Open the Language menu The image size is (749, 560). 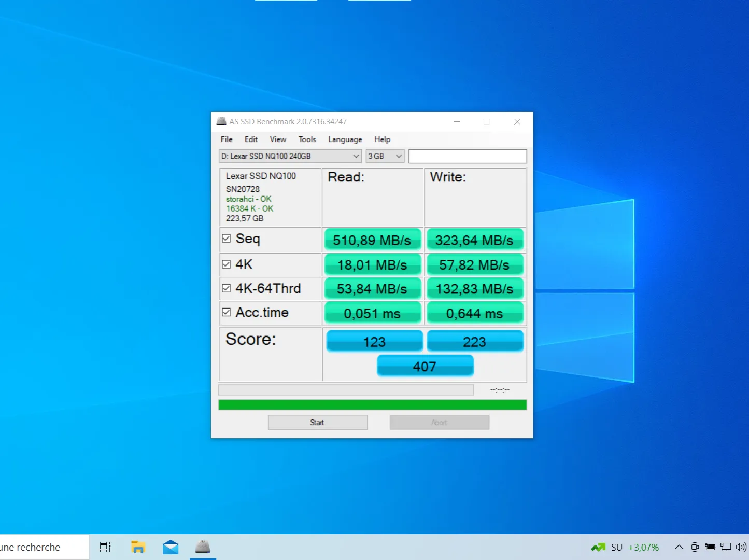pos(345,139)
